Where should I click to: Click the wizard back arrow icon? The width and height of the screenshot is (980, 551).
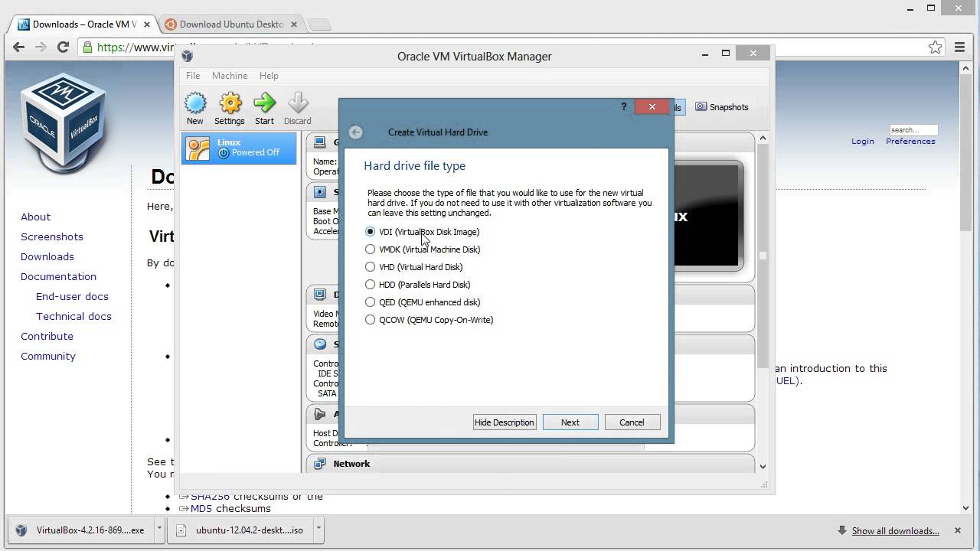pyautogui.click(x=355, y=132)
